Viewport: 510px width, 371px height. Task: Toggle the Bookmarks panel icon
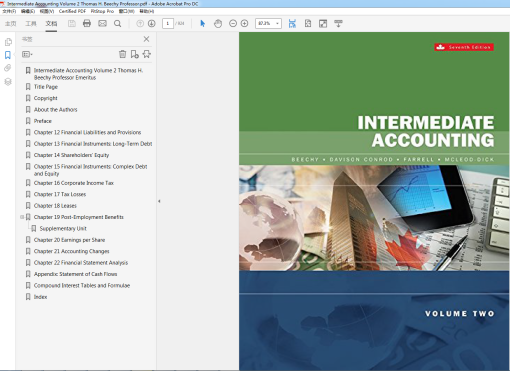click(8, 55)
